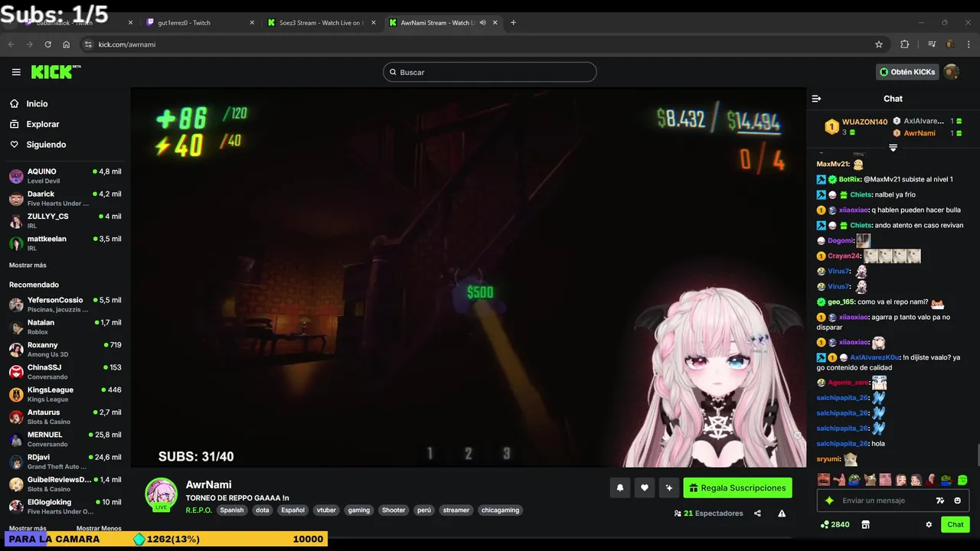Viewport: 980px width, 551px height.
Task: Click the WUAZON140 top gifter entry
Action: click(855, 126)
